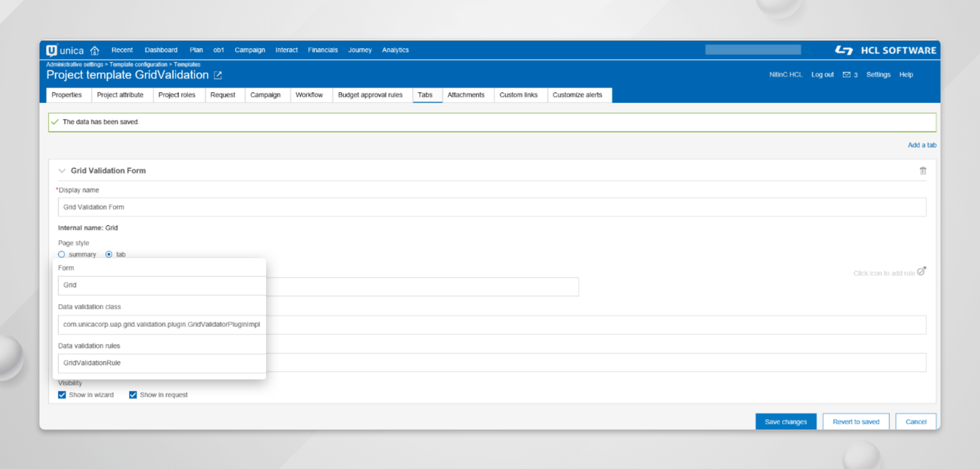Collapse the Grid Validation Form section

click(61, 170)
